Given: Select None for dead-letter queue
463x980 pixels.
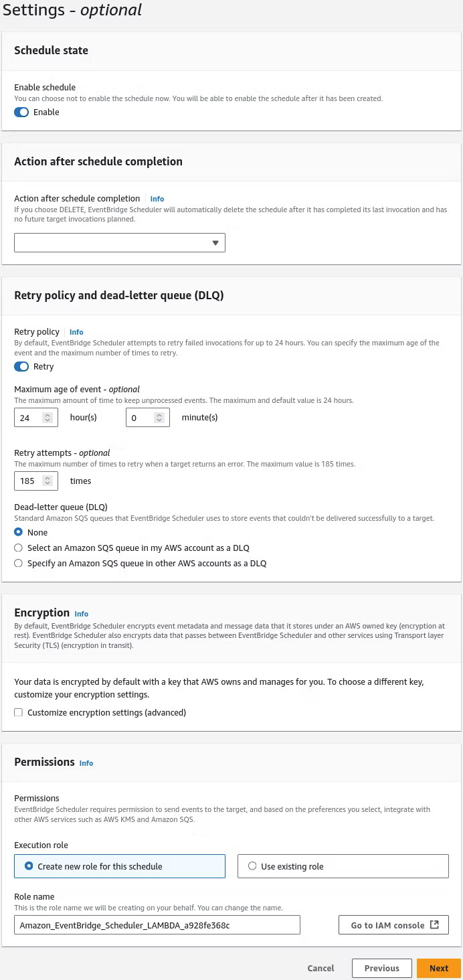Looking at the screenshot, I should [x=19, y=533].
